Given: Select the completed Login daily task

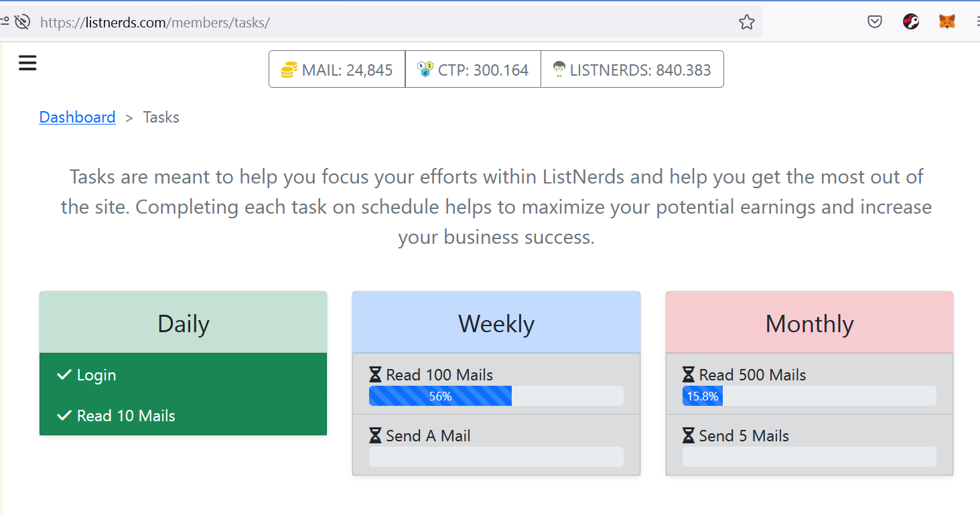Looking at the screenshot, I should (x=184, y=374).
